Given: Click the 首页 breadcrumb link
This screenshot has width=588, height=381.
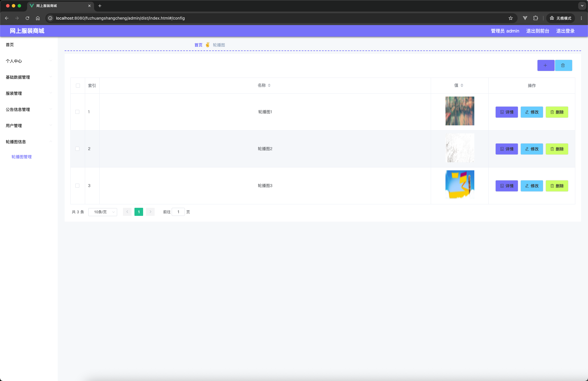Looking at the screenshot, I should point(199,45).
